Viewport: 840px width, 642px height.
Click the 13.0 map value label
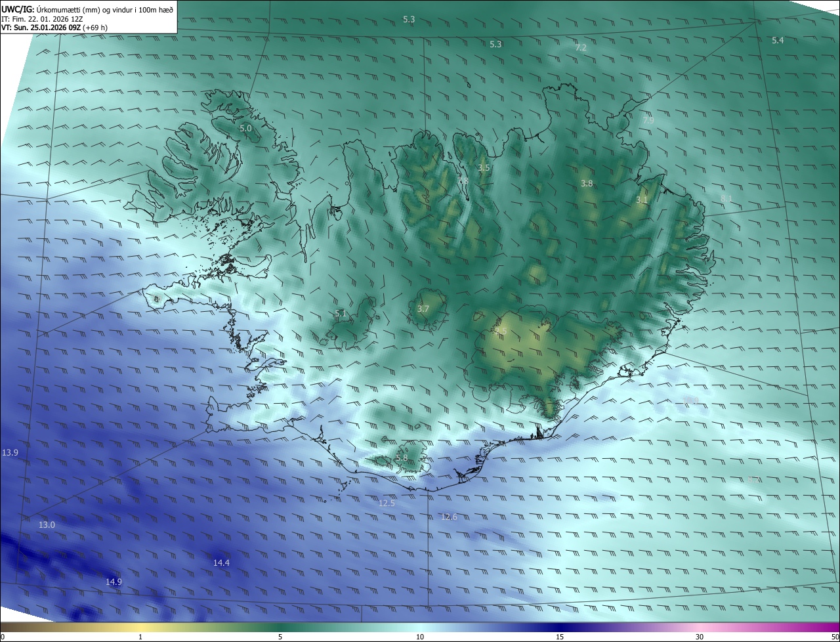click(x=47, y=525)
